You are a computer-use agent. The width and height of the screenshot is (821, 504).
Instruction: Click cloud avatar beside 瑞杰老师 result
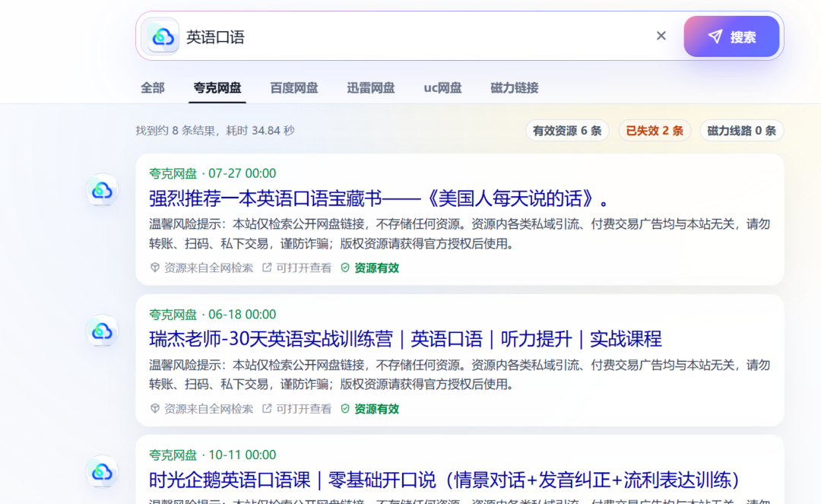pos(102,331)
